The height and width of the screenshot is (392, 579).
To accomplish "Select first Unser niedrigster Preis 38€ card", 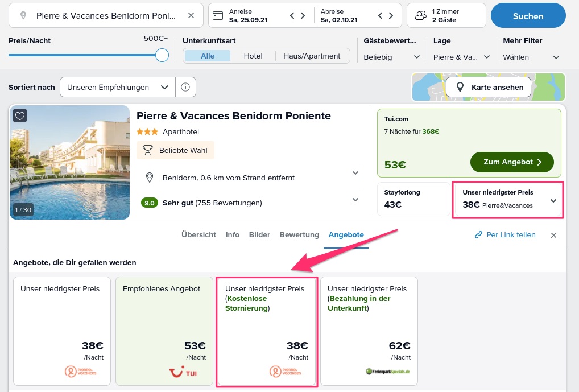I will (x=62, y=331).
